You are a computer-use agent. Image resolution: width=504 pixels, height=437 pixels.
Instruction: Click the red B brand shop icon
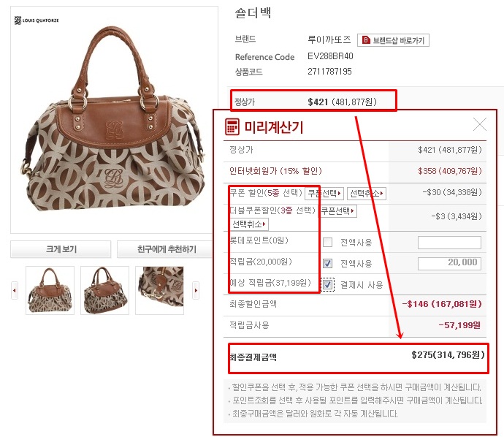366,40
